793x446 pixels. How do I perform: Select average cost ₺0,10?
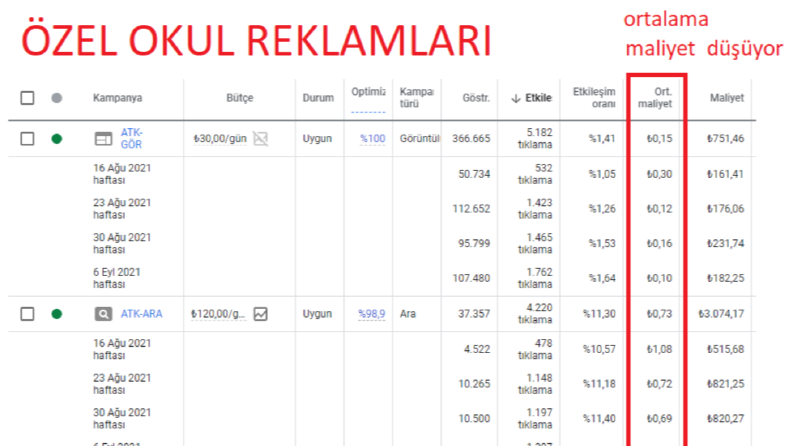(659, 278)
